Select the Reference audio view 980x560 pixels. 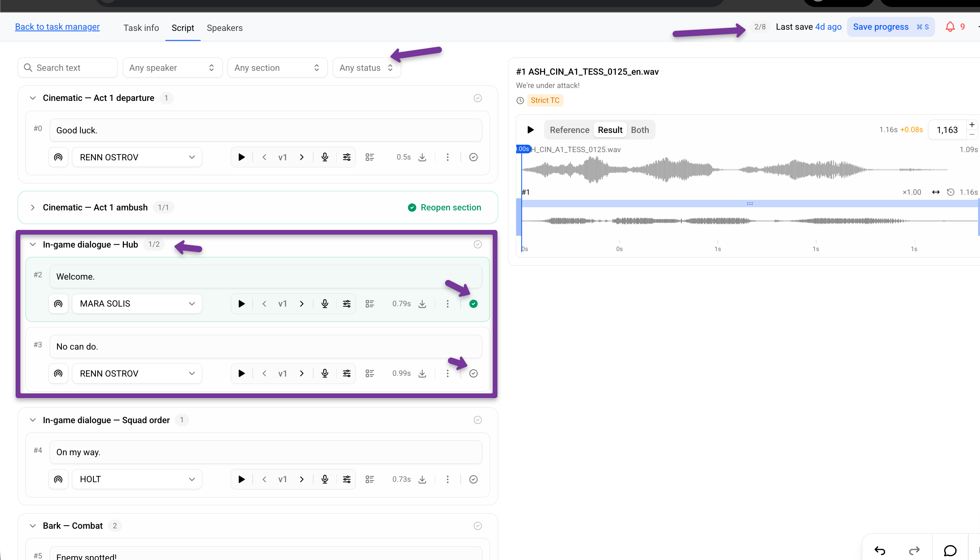tap(569, 130)
